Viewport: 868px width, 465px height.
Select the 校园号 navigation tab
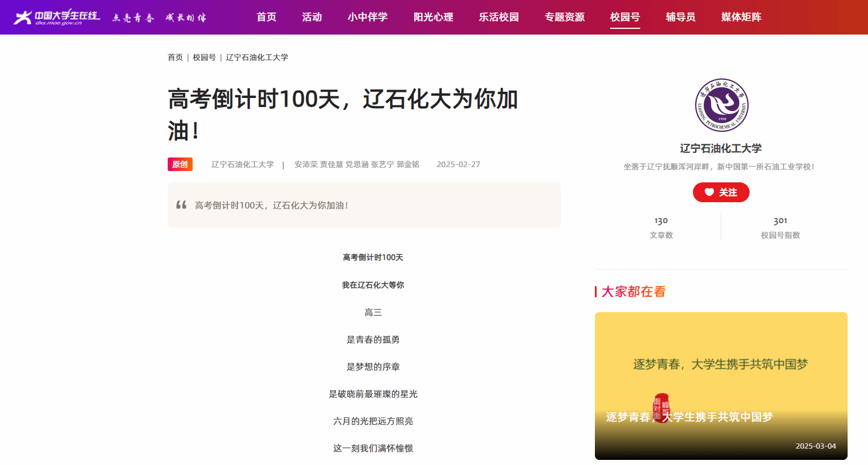(x=624, y=17)
